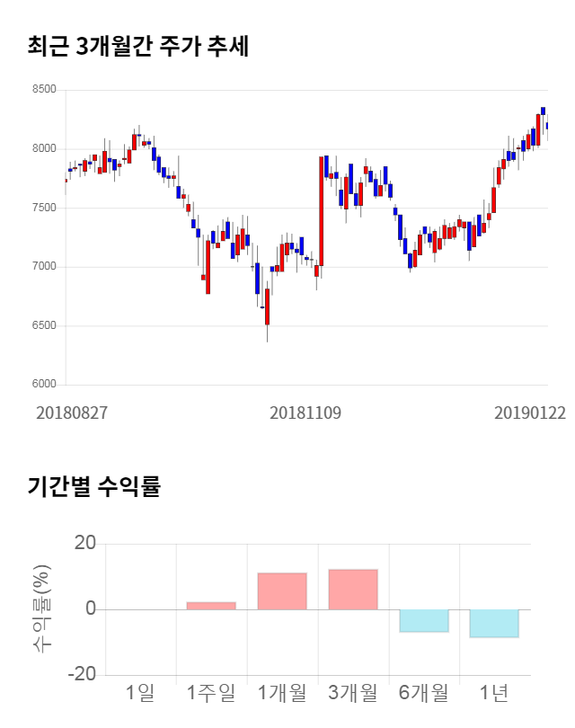Select the 3개월 return bar
The width and height of the screenshot is (575, 728).
pos(353,590)
